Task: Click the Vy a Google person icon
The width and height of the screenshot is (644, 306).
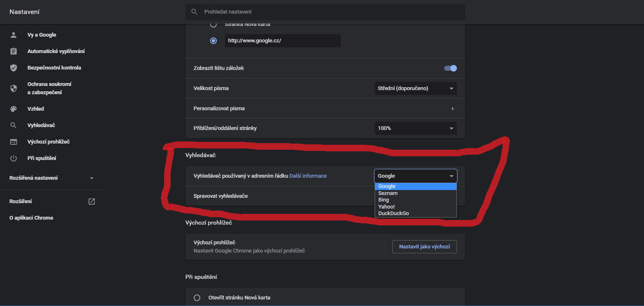Action: click(14, 35)
